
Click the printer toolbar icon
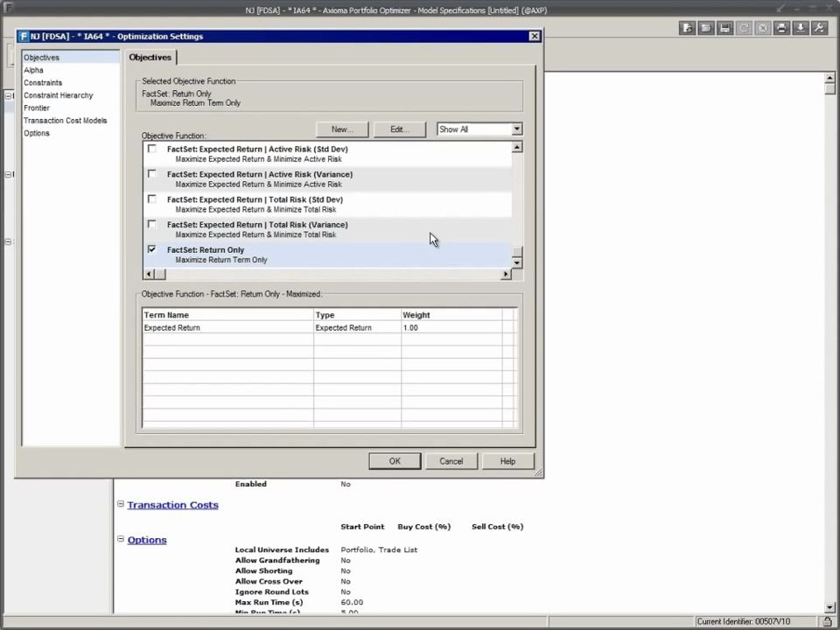(781, 28)
